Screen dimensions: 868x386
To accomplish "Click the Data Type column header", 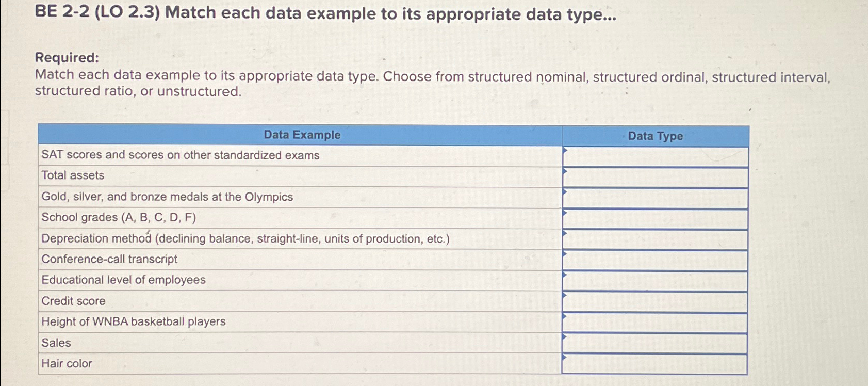I will point(656,135).
